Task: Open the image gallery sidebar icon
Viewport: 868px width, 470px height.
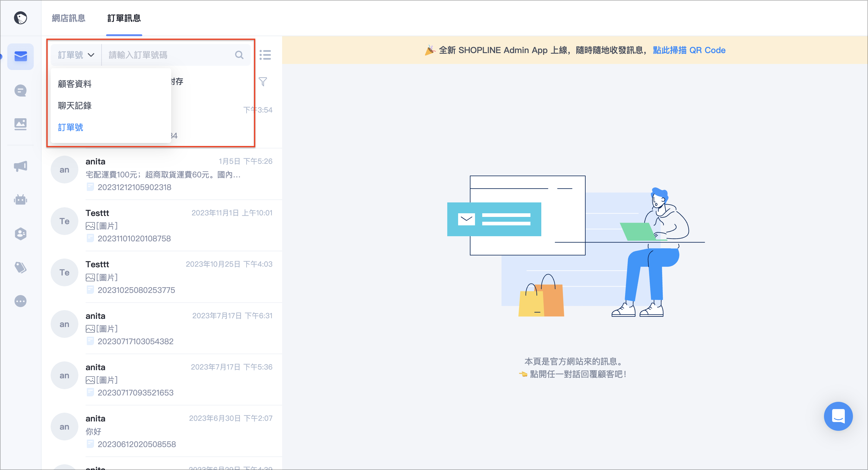Action: [20, 124]
